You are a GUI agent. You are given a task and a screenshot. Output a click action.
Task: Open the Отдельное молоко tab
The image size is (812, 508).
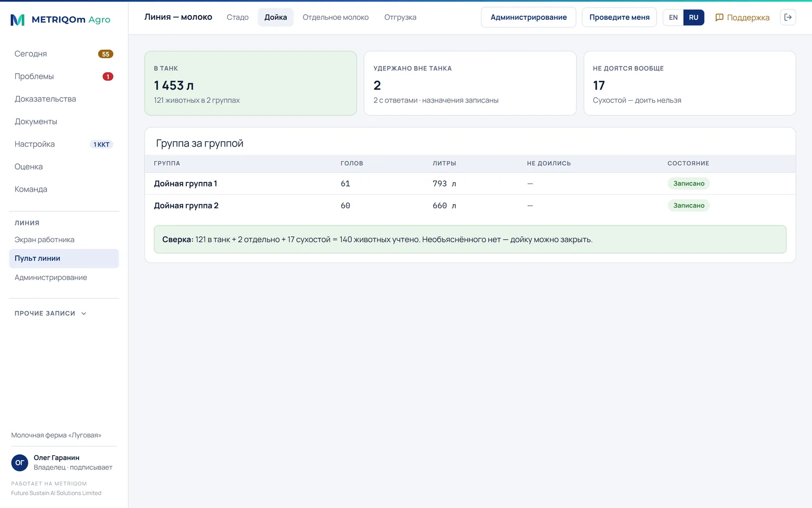tap(335, 17)
